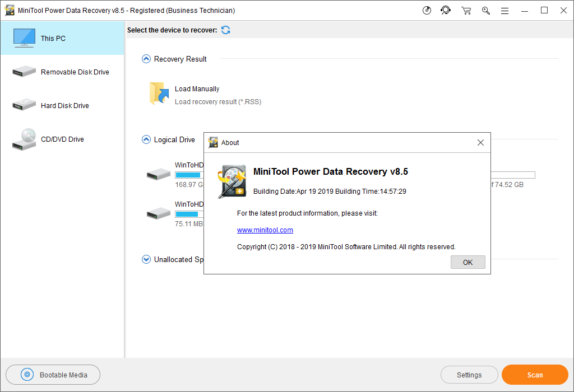Screen dimensions: 574x392
Task: Click the key registration icon
Action: [x=486, y=11]
